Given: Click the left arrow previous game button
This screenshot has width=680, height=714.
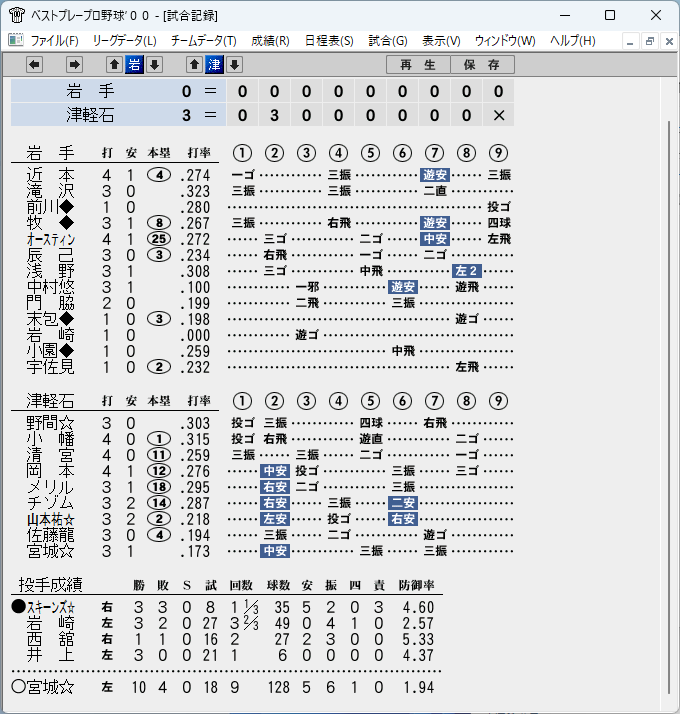Looking at the screenshot, I should tap(35, 65).
